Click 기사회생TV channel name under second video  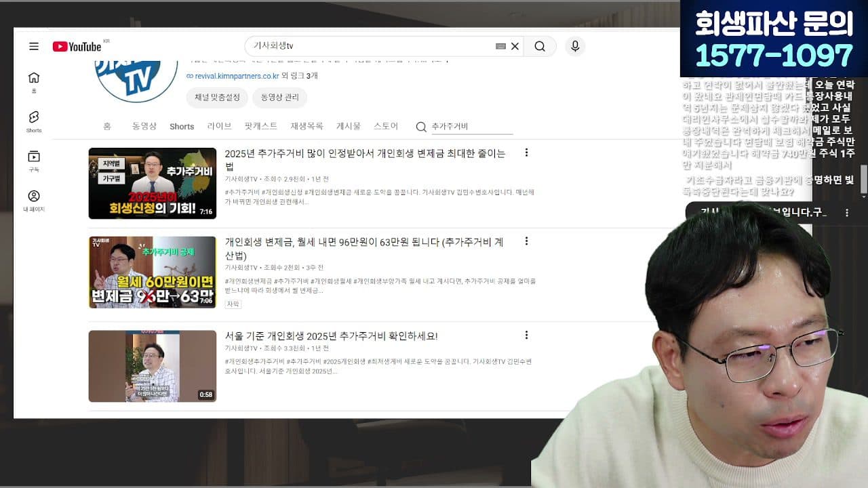pos(241,268)
